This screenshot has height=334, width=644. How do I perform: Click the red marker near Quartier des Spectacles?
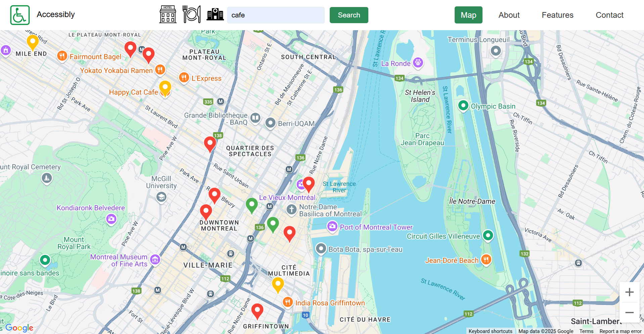tap(210, 145)
